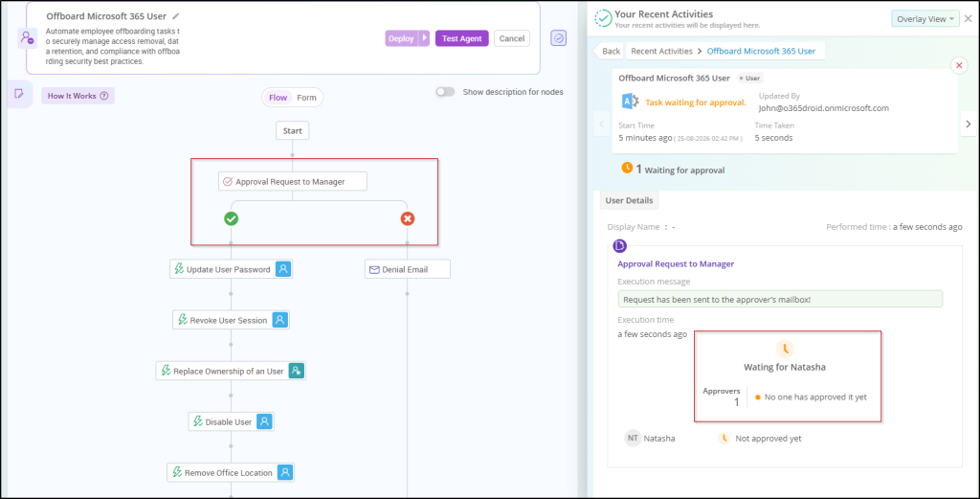Click the user icon on Disable User

(x=264, y=421)
